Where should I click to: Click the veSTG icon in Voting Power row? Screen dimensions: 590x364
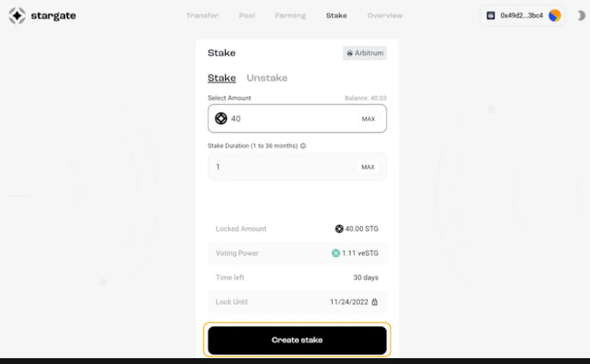coord(336,253)
